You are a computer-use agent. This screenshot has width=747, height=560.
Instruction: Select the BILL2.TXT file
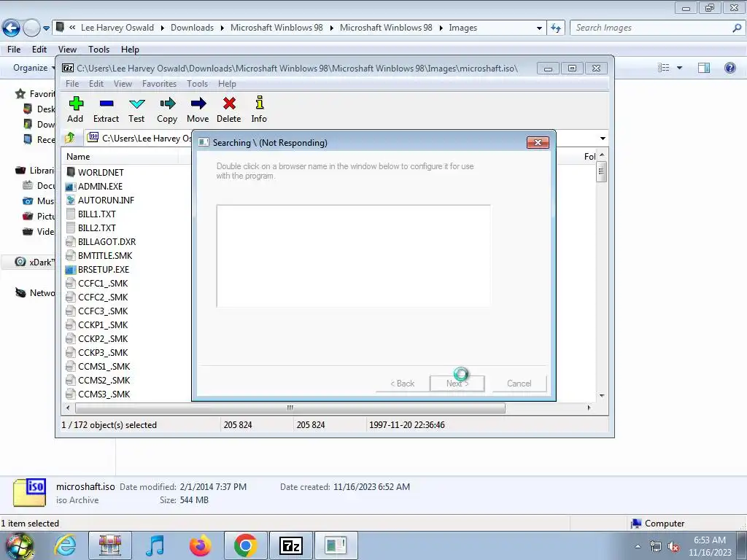point(91,227)
